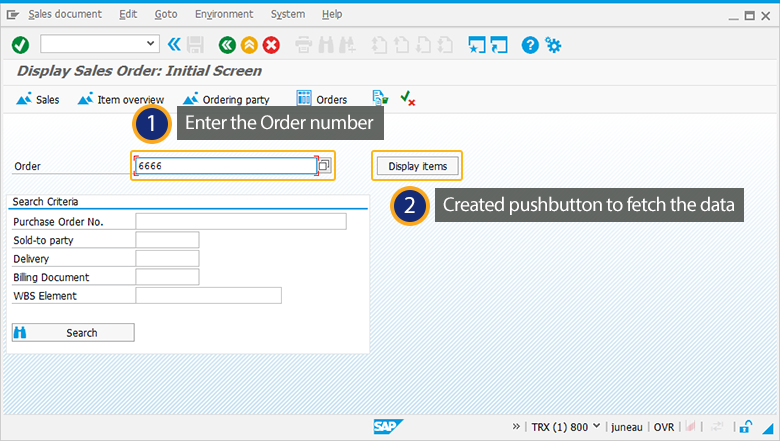The image size is (780, 441).
Task: Click the Display items pushbutton
Action: 417,166
